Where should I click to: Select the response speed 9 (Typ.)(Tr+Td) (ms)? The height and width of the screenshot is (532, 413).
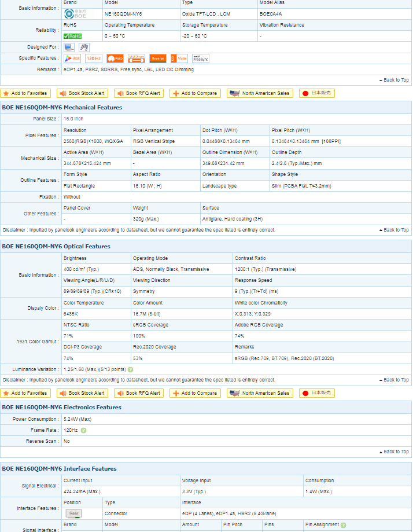point(256,291)
